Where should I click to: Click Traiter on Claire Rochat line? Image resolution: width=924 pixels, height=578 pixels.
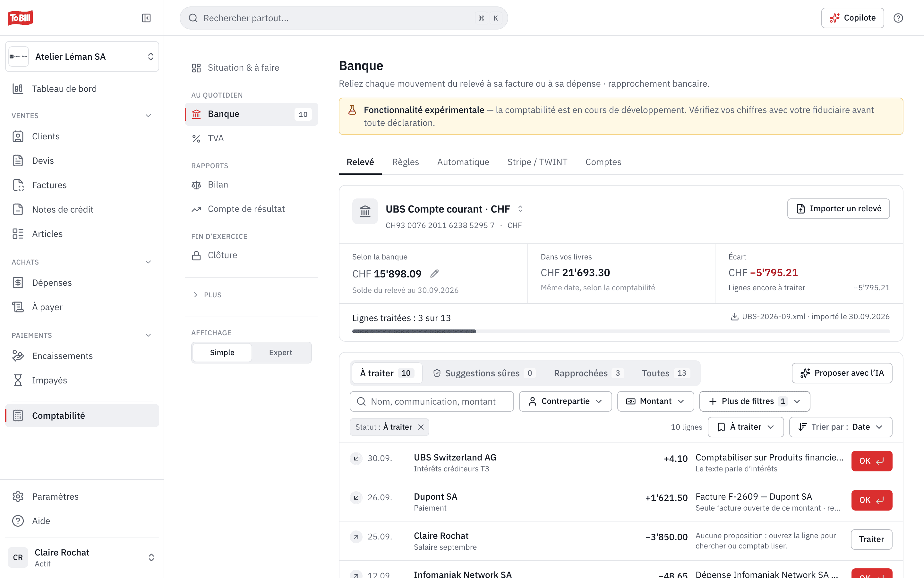(871, 539)
